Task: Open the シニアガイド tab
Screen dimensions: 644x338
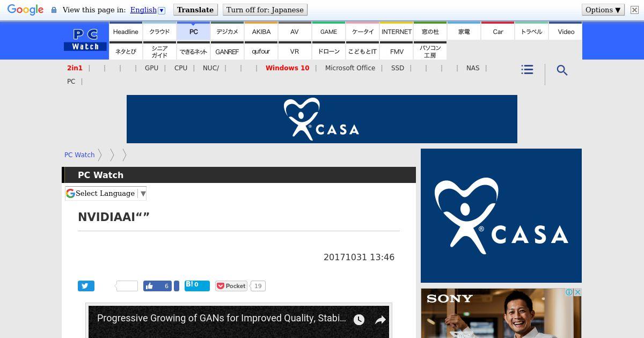Action: (x=159, y=51)
